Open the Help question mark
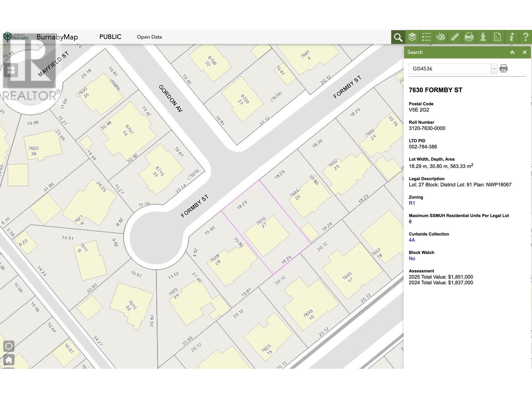Screen dimensions: 532x399 pos(525,37)
